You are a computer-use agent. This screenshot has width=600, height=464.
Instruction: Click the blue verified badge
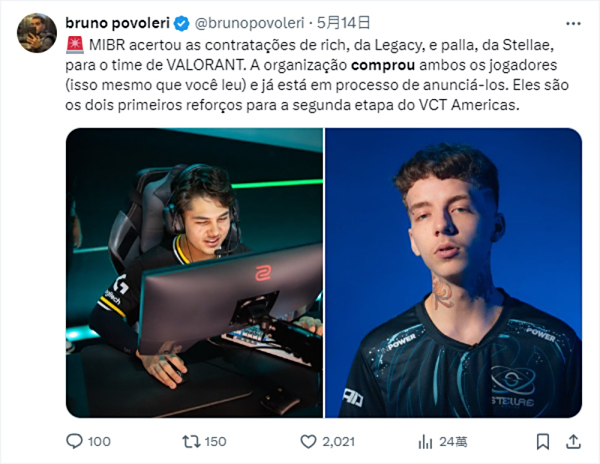pyautogui.click(x=182, y=24)
